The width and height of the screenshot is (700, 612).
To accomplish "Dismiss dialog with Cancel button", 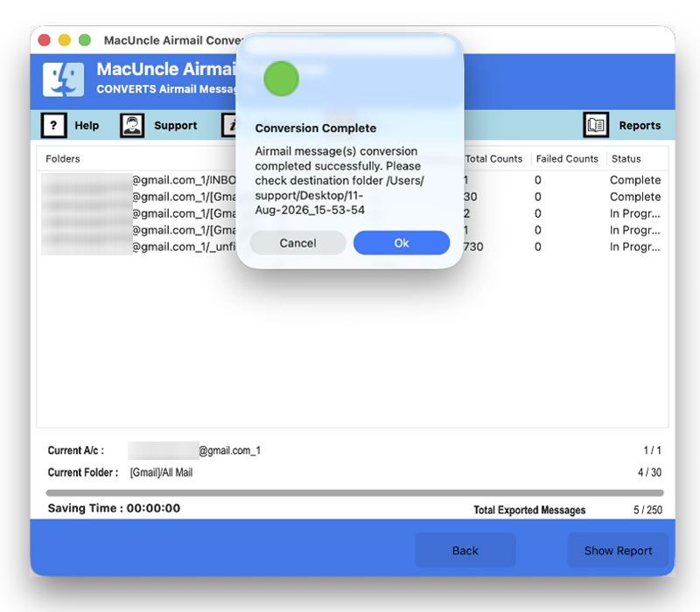I will coord(297,243).
